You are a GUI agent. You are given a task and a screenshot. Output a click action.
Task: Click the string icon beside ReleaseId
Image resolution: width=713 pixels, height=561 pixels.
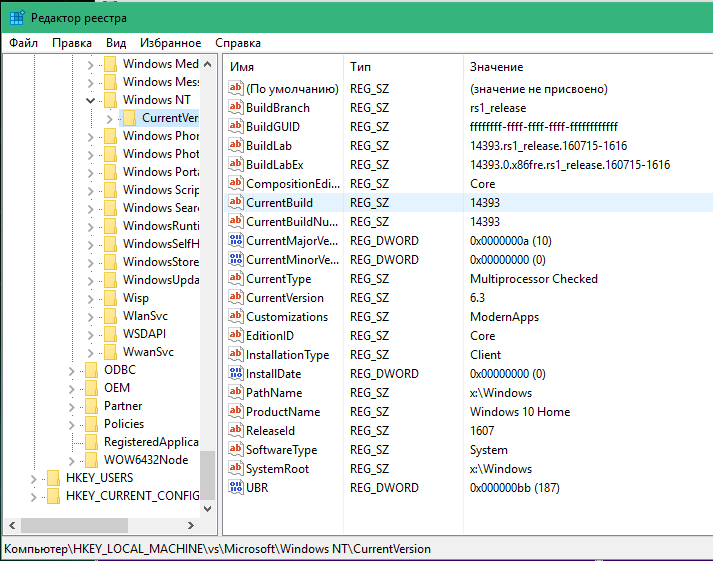coord(236,431)
